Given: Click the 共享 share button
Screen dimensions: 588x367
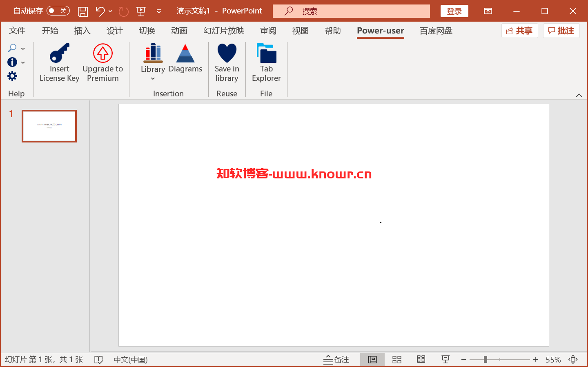Looking at the screenshot, I should [x=519, y=31].
